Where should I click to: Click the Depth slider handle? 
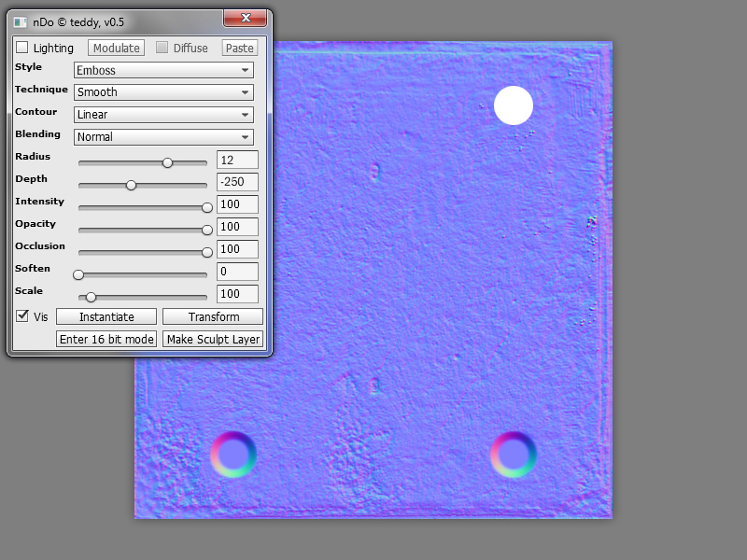[x=131, y=185]
